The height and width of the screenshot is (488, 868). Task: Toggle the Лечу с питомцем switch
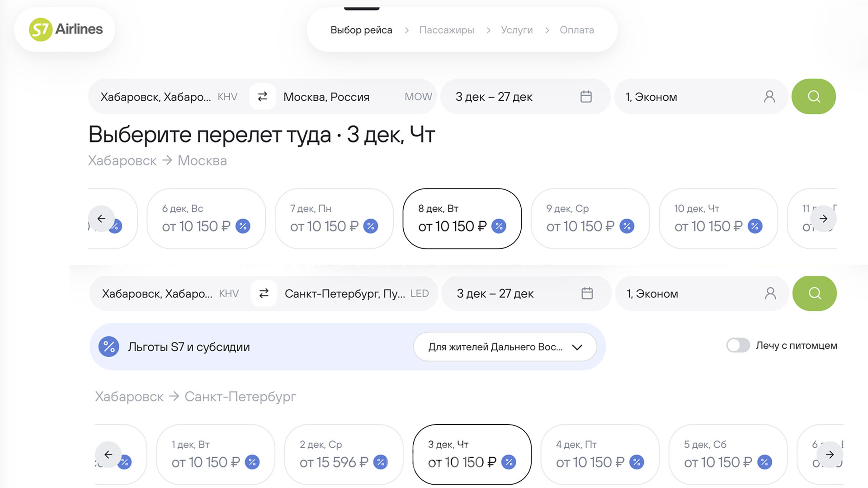[738, 345]
